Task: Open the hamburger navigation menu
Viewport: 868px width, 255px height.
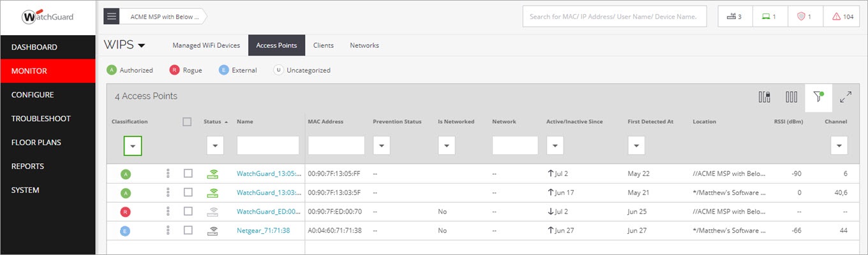Action: coord(112,17)
